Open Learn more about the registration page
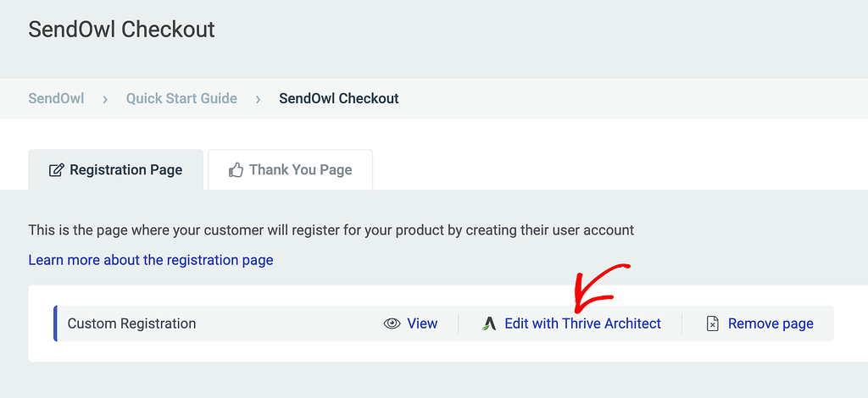 tap(151, 260)
